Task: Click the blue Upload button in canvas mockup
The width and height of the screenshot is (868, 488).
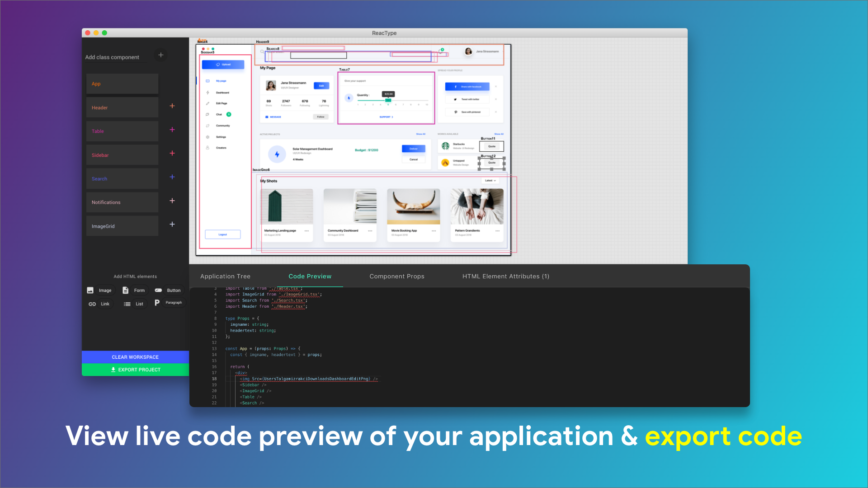Action: [x=223, y=65]
